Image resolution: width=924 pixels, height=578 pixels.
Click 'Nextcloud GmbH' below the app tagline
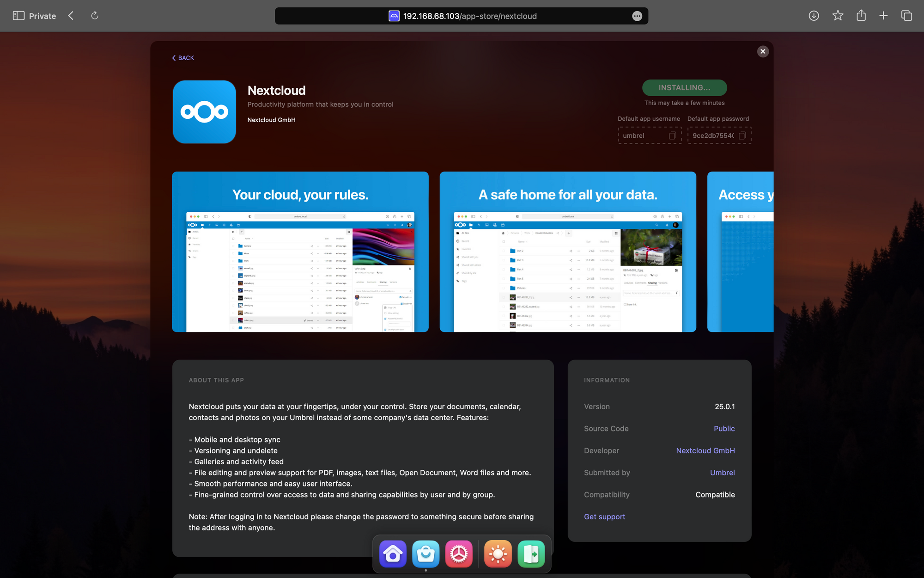tap(272, 120)
